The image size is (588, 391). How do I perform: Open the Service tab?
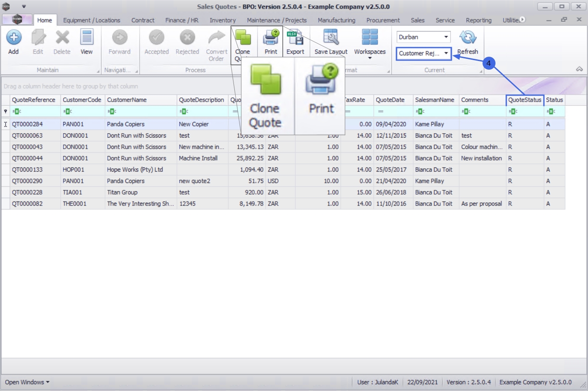coord(445,20)
